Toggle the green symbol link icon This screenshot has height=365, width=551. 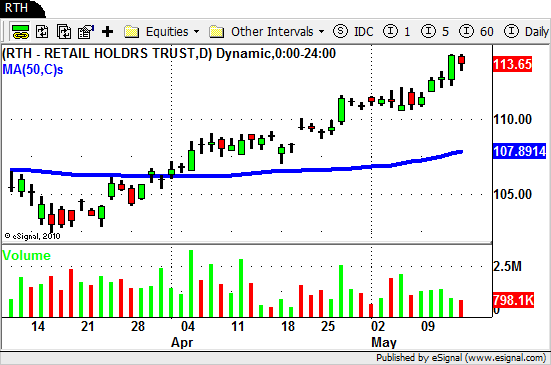(20, 32)
